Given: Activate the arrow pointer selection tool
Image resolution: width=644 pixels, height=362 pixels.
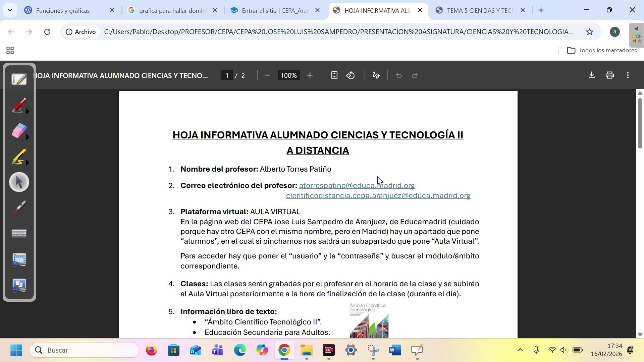Looking at the screenshot, I should point(19,182).
